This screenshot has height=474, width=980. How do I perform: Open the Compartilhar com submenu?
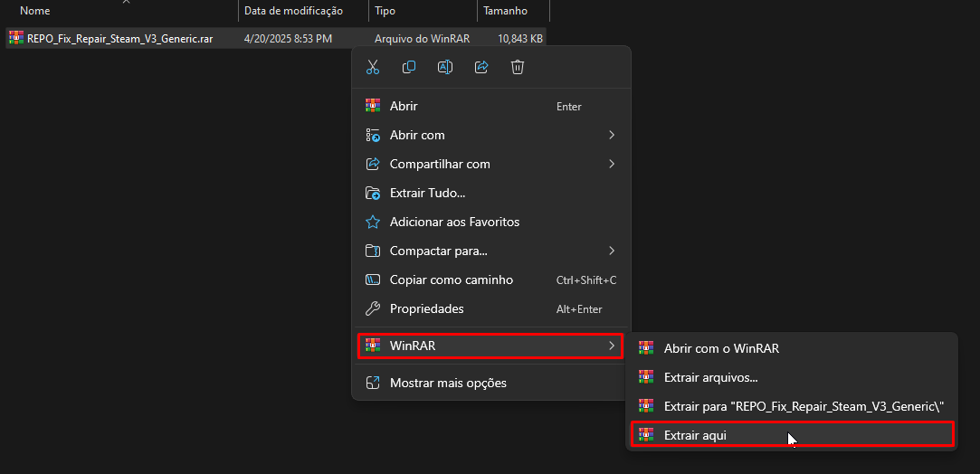click(x=490, y=165)
